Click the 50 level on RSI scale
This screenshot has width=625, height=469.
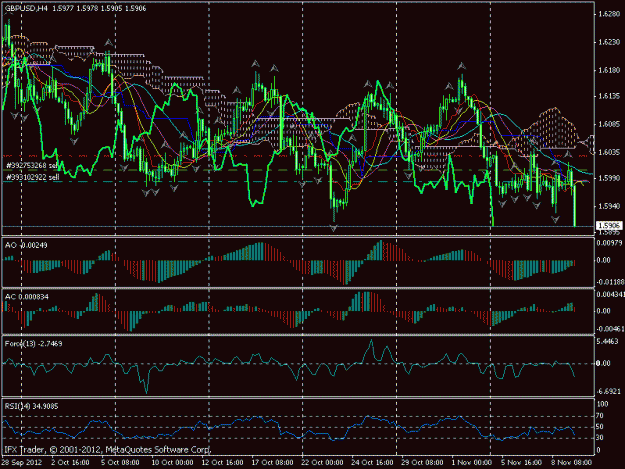point(599,427)
